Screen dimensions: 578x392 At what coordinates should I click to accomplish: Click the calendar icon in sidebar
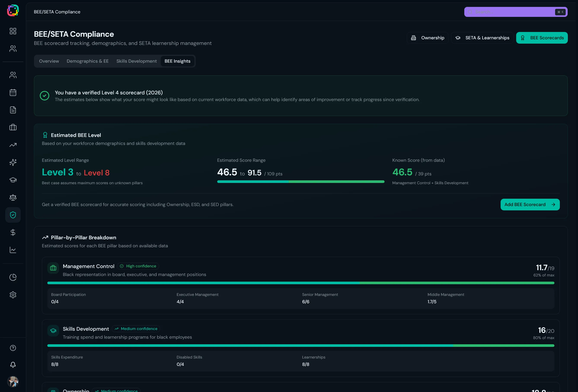13,92
